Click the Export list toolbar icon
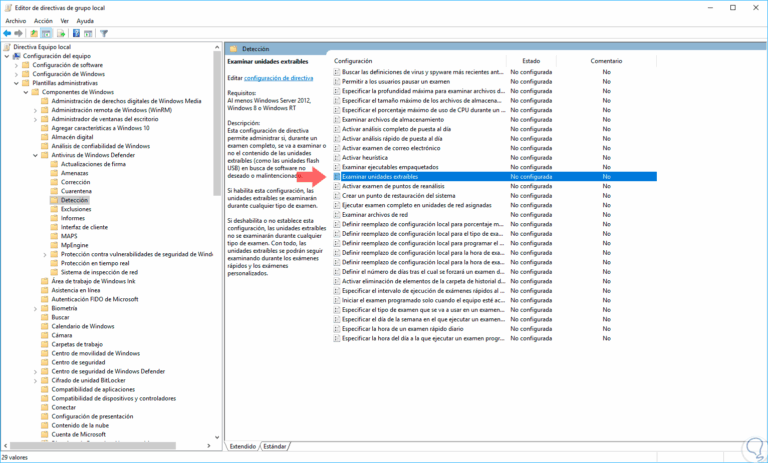 pyautogui.click(x=61, y=33)
